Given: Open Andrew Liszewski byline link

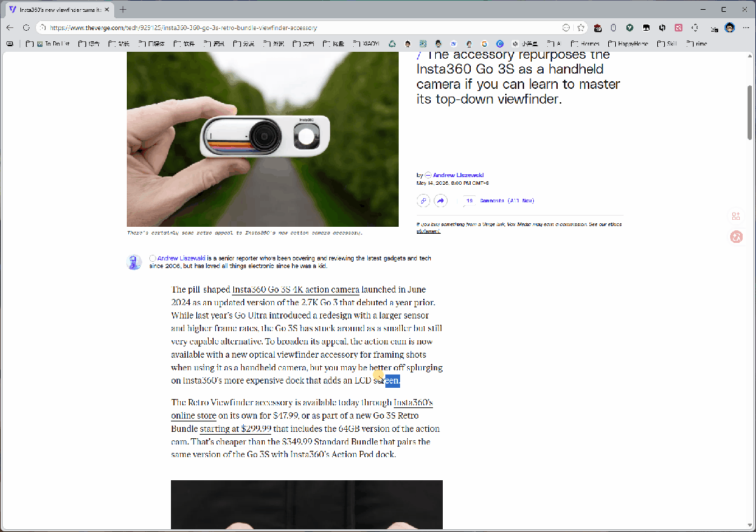Looking at the screenshot, I should [458, 175].
